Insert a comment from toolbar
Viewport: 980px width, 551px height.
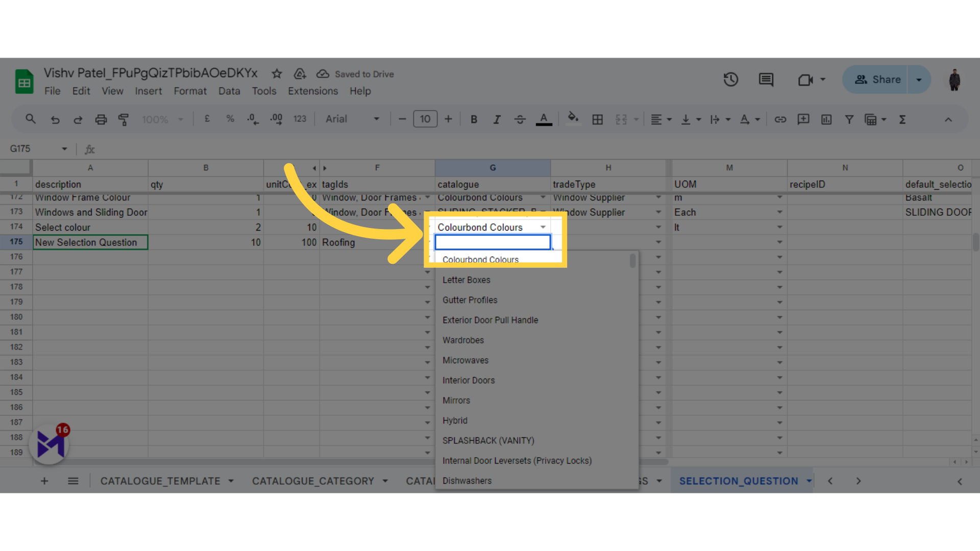tap(803, 119)
